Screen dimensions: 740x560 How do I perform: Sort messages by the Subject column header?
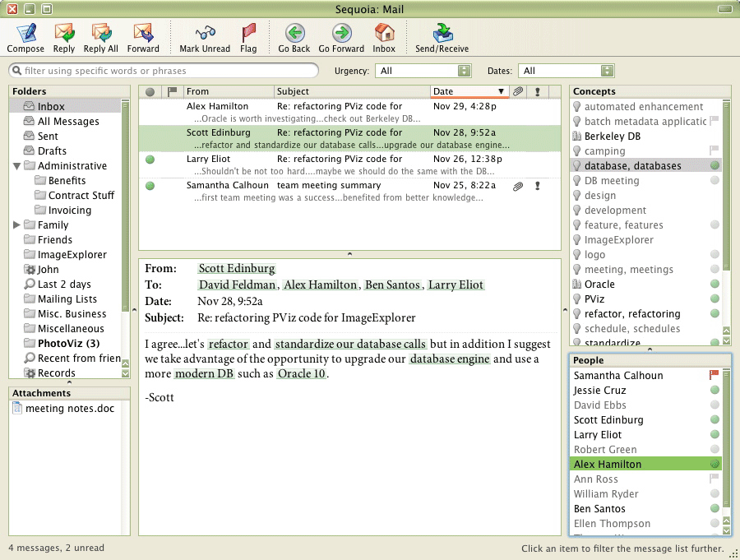click(x=352, y=91)
